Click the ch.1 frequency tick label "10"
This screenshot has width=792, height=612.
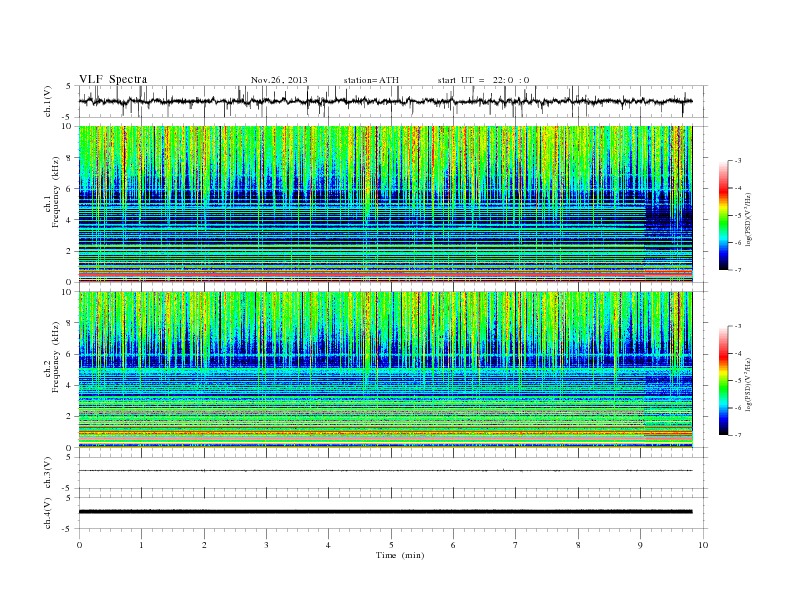tap(68, 127)
